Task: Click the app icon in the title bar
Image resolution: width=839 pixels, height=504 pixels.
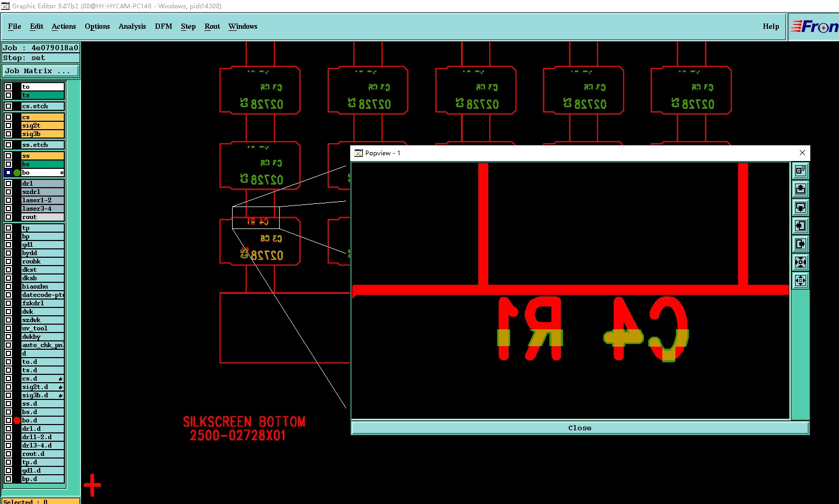Action: coord(5,6)
